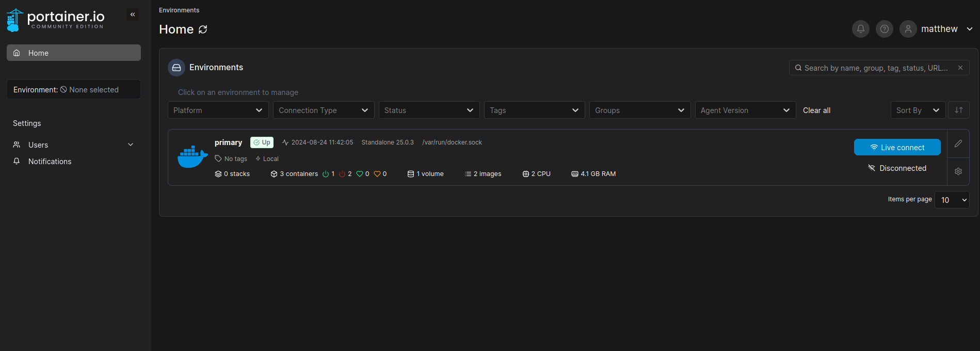Click the 2024-08-24 11:42:05 timestamp

tap(323, 142)
